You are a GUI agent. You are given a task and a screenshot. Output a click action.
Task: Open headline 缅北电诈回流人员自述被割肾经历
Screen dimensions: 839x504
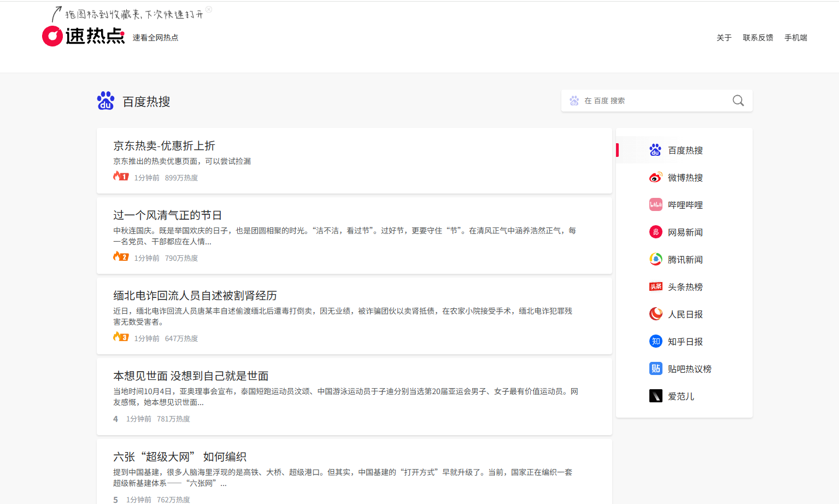tap(195, 295)
